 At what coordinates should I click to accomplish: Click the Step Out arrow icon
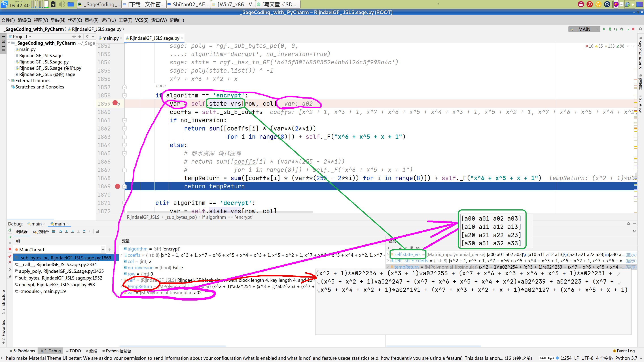click(x=84, y=231)
